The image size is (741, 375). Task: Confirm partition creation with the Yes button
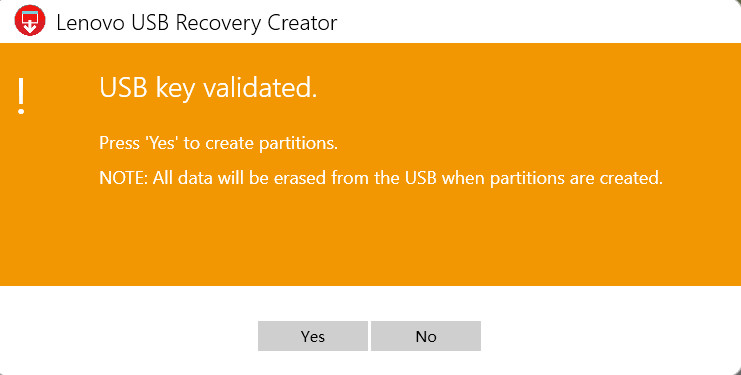click(313, 336)
